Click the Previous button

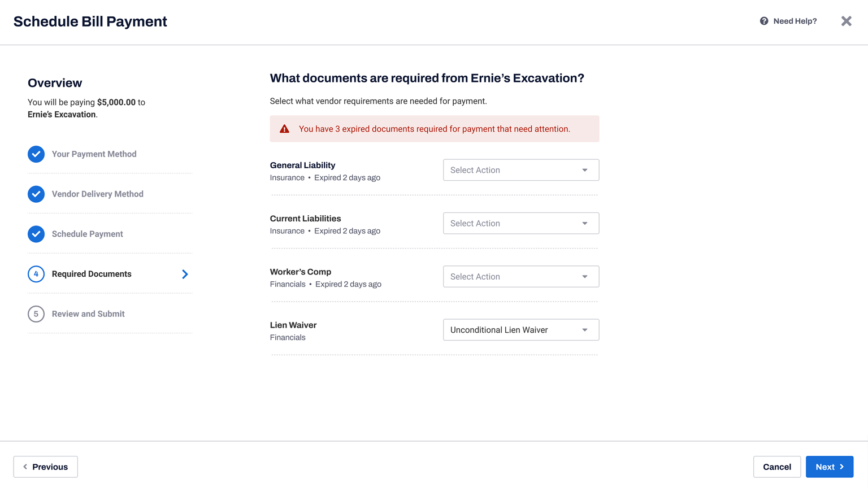pos(46,467)
